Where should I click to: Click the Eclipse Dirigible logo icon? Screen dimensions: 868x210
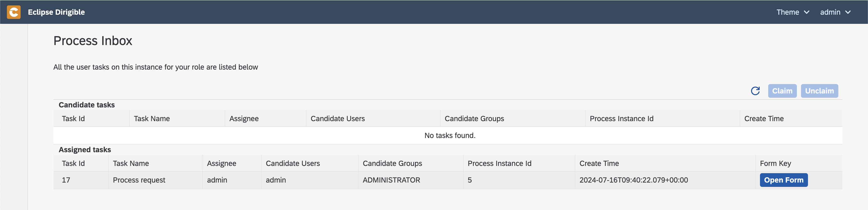coord(14,12)
